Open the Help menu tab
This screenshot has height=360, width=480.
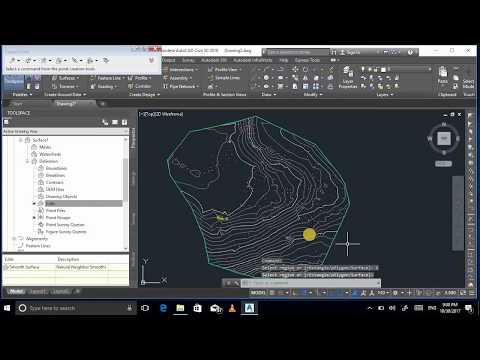coord(284,60)
